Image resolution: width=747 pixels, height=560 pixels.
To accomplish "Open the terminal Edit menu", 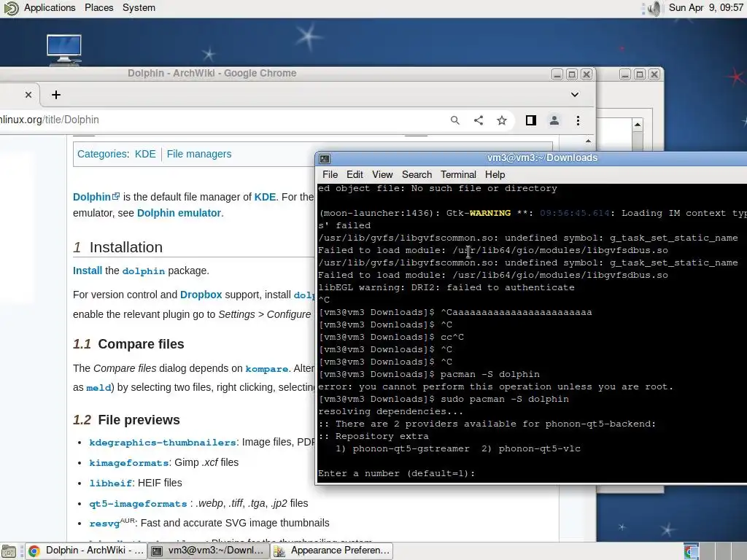I will 355,174.
